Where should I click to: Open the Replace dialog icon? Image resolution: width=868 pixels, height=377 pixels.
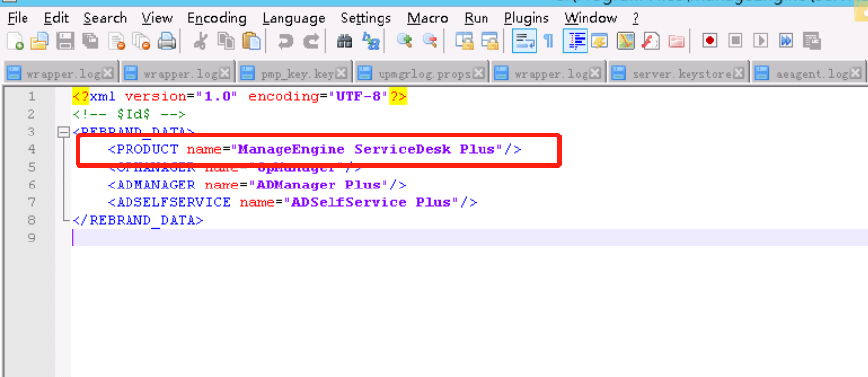(371, 41)
